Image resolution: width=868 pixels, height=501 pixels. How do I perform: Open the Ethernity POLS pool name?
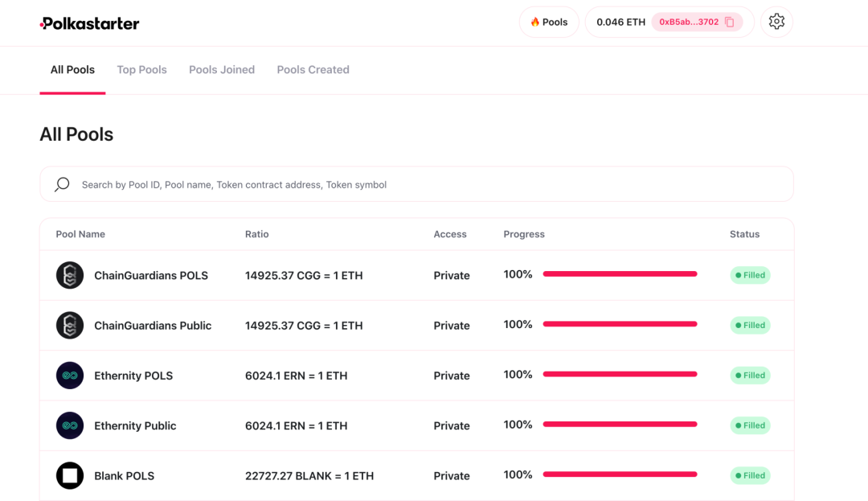tap(133, 376)
